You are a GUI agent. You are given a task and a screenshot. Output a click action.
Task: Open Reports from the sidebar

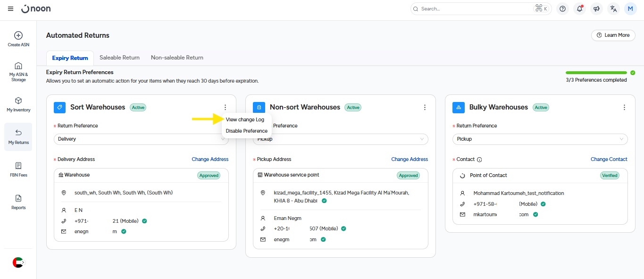[x=18, y=202]
